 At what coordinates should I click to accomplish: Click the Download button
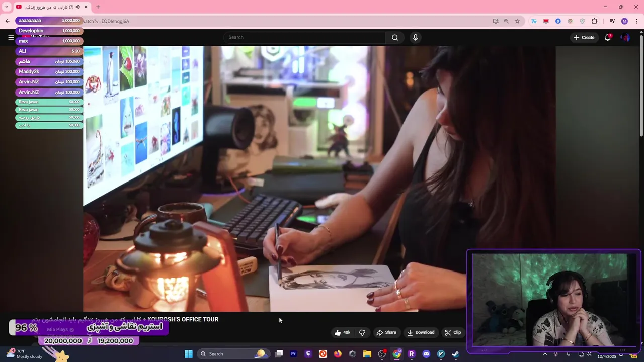(x=421, y=332)
